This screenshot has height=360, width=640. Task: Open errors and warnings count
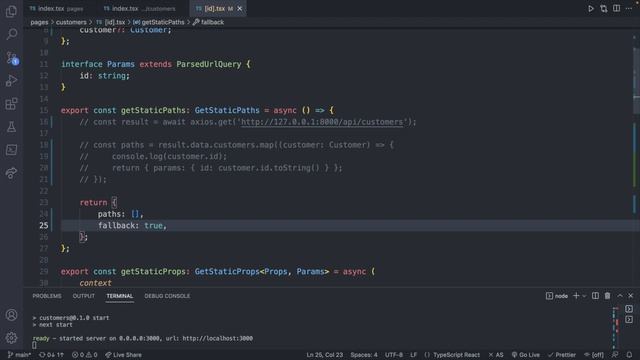point(84,355)
